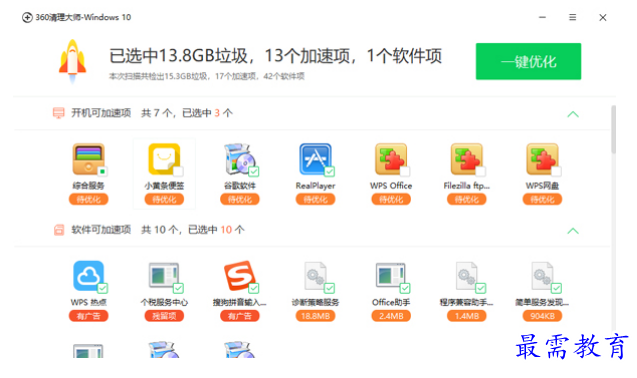637x378 pixels.
Task: Click the Filezilla ftp puzzle icon
Action: [x=466, y=159]
